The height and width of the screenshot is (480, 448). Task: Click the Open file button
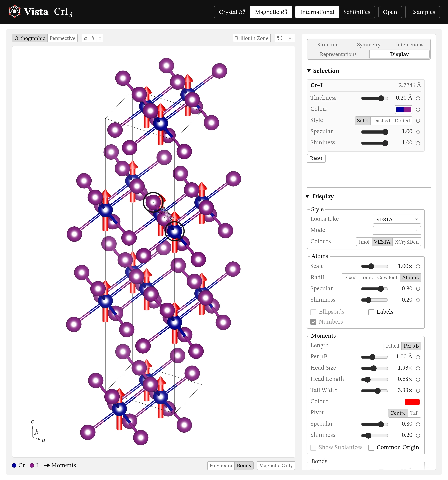point(390,12)
